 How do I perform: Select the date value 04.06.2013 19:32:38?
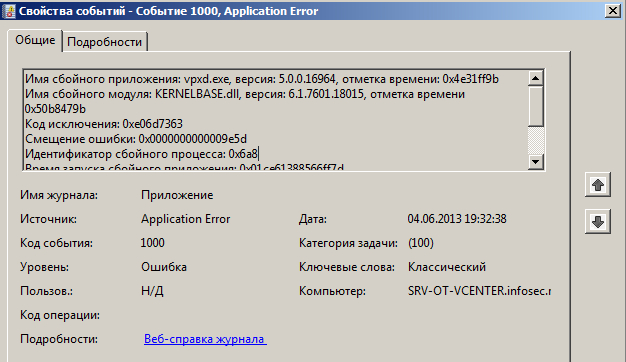click(x=457, y=219)
